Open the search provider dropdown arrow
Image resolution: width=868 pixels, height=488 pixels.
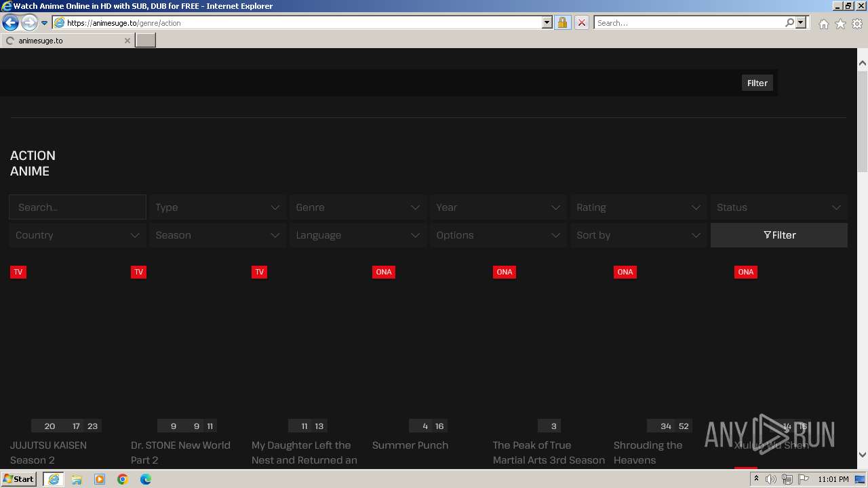[801, 23]
